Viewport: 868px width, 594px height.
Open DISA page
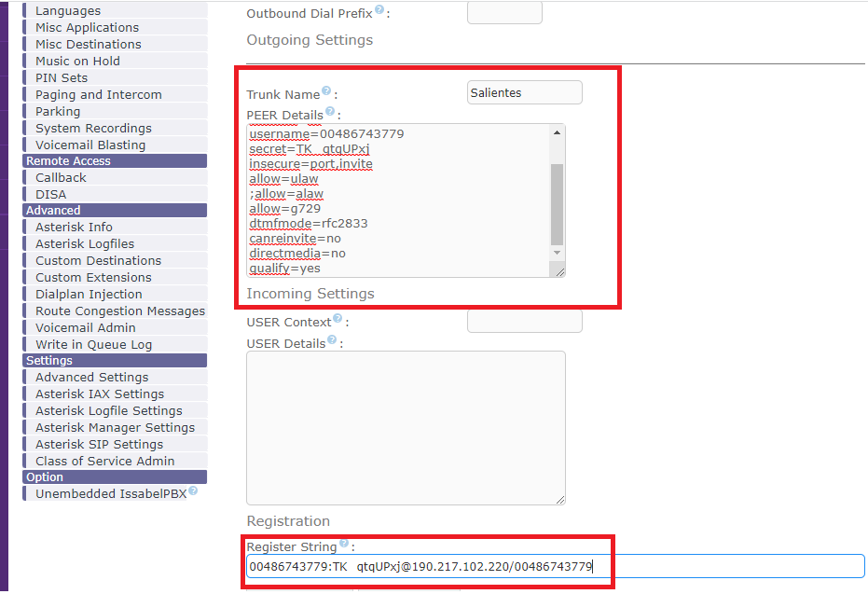[116, 194]
